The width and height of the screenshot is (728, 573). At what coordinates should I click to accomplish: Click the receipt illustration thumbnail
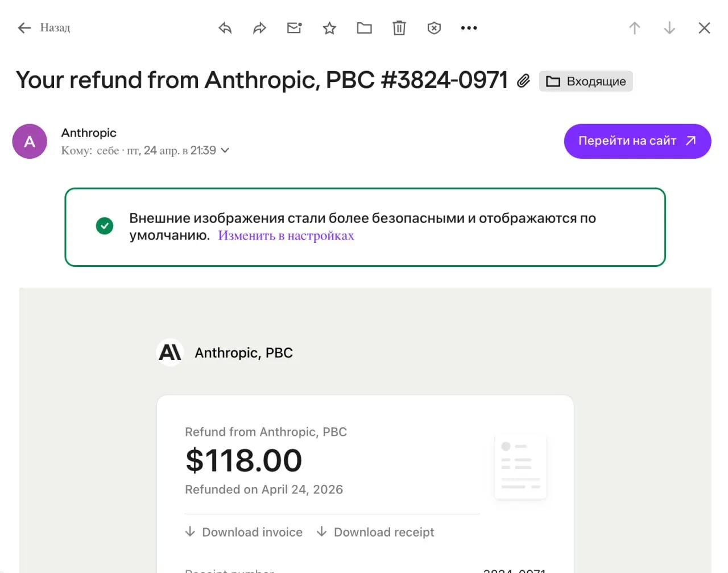pos(520,467)
